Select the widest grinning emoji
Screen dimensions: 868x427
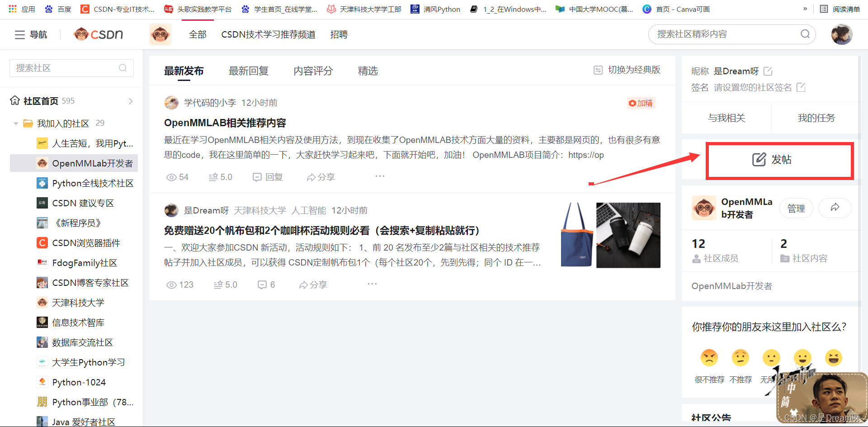click(834, 358)
